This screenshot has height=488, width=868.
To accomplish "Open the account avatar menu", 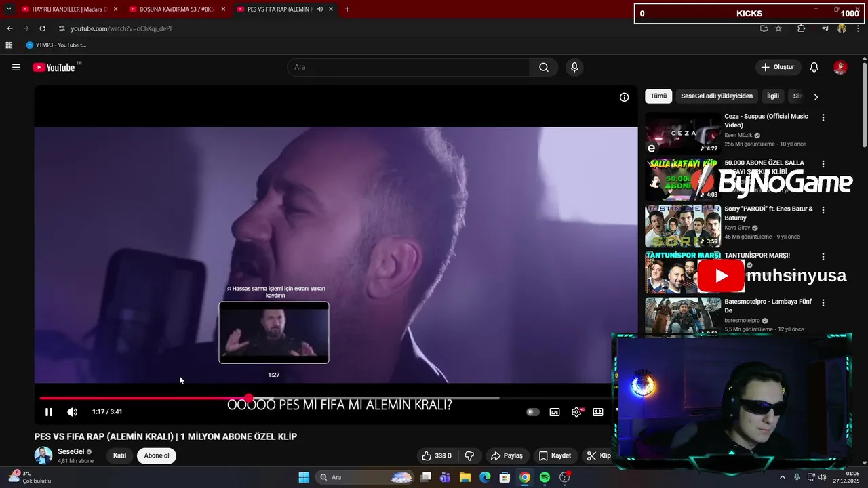I will click(x=840, y=67).
